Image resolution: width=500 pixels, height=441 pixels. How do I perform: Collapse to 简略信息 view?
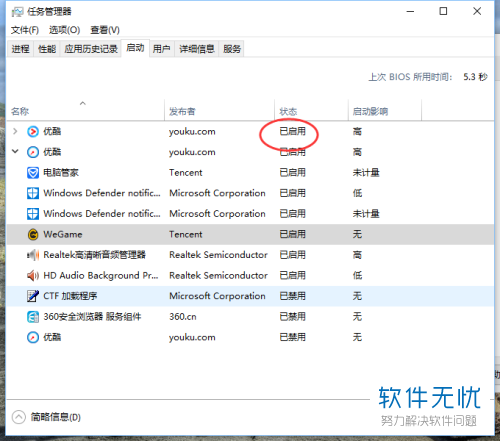tap(19, 417)
